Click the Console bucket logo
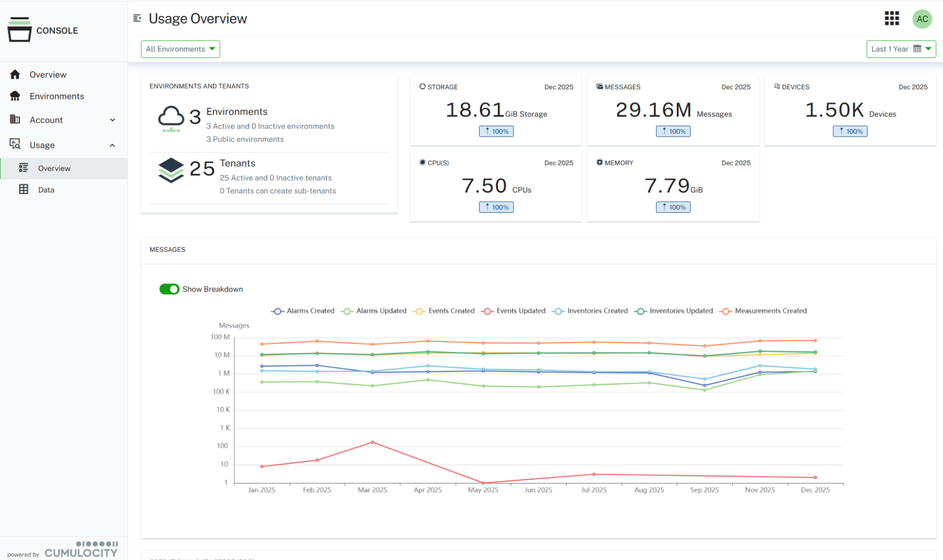Viewport: 943px width, 560px height. point(19,29)
